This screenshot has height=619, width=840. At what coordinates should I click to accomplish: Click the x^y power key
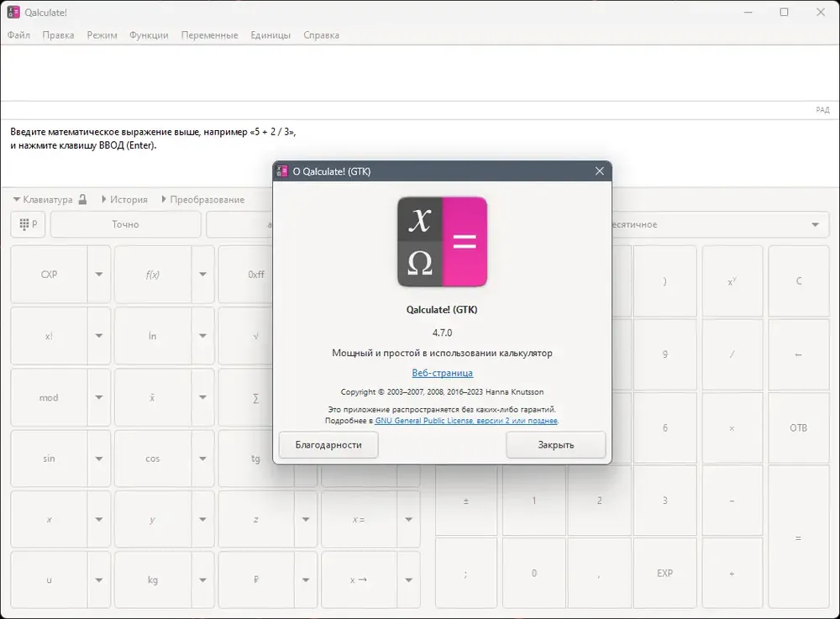pos(732,281)
